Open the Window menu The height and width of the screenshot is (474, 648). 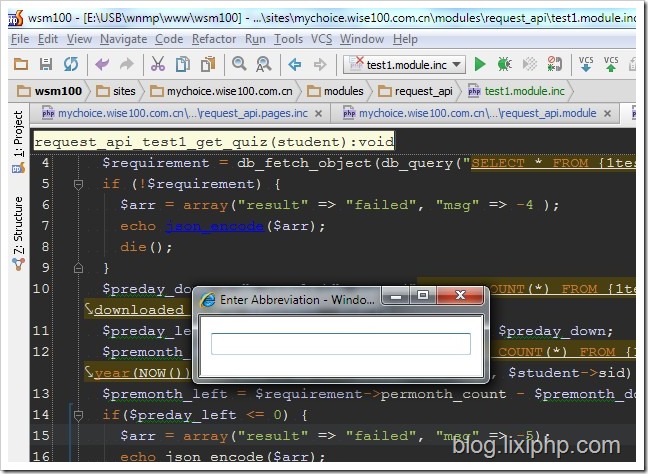pos(362,39)
